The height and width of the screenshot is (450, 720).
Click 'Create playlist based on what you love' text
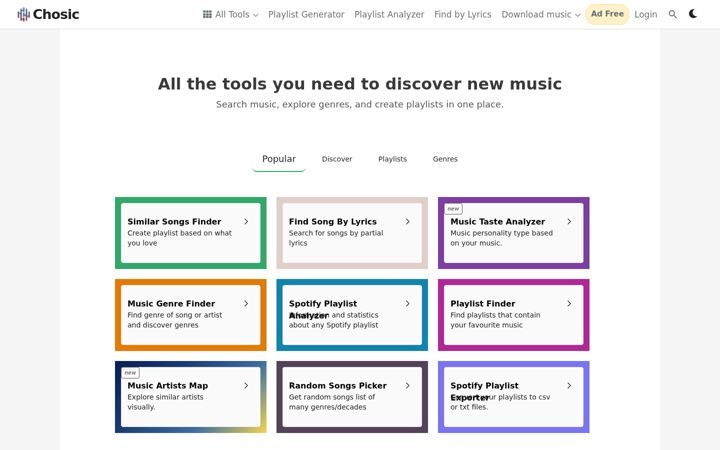180,238
